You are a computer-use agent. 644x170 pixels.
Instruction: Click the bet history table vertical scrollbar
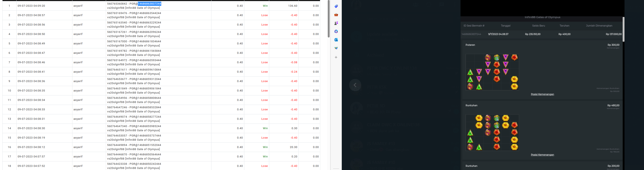329,19
